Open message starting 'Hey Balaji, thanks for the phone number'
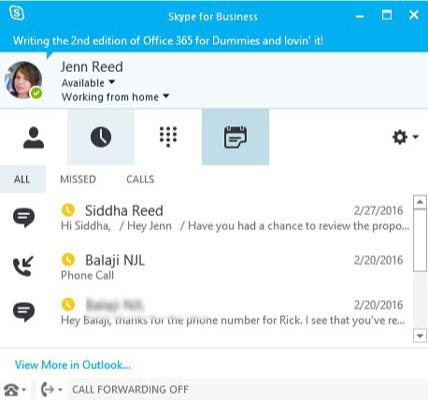This screenshot has height=400, width=428. pos(207,312)
